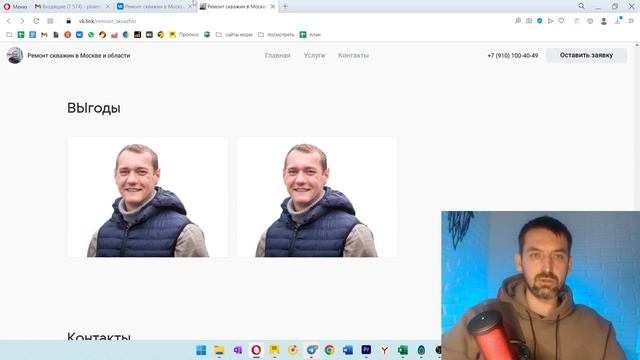
Task: Click Opera icon in taskbar
Action: (256, 350)
